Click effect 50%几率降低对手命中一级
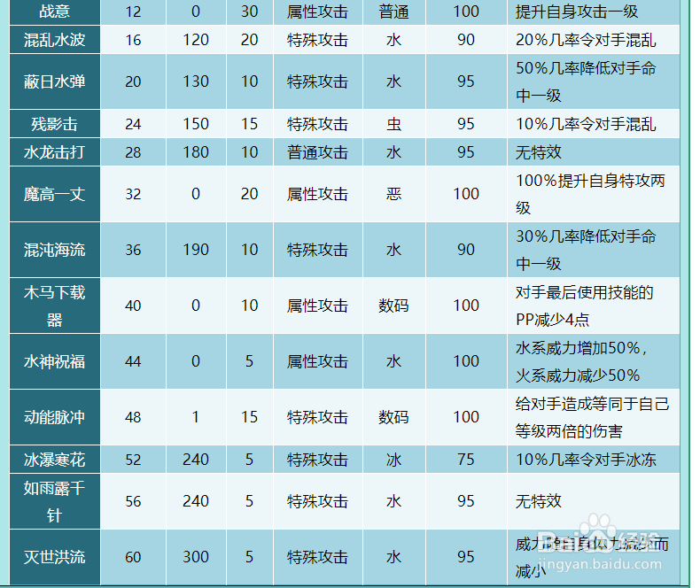Image resolution: width=700 pixels, height=588 pixels. (x=586, y=81)
